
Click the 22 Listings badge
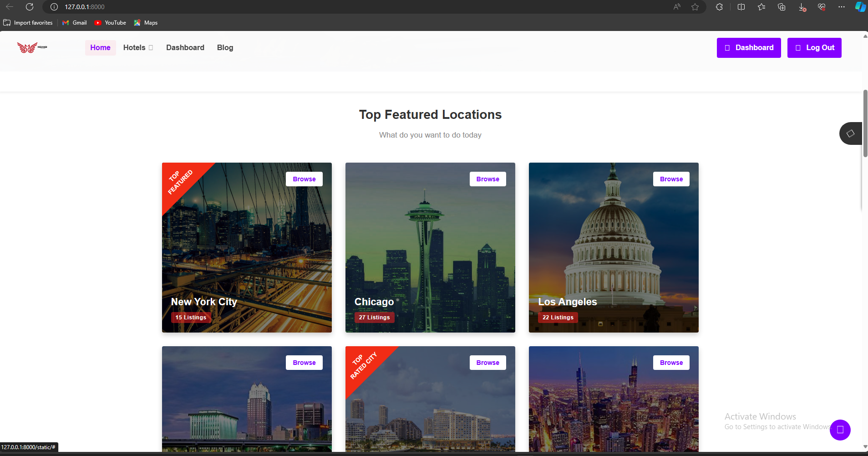point(558,318)
